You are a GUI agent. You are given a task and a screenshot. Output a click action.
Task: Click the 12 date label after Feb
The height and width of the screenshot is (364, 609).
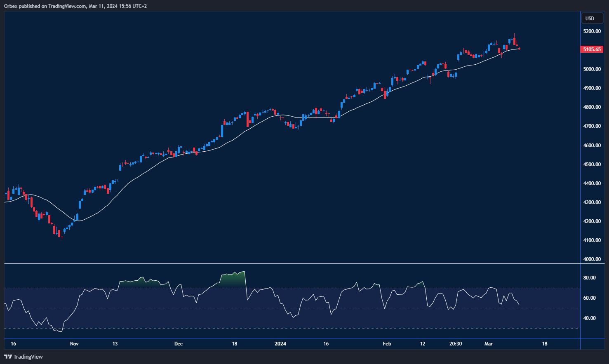pos(423,344)
